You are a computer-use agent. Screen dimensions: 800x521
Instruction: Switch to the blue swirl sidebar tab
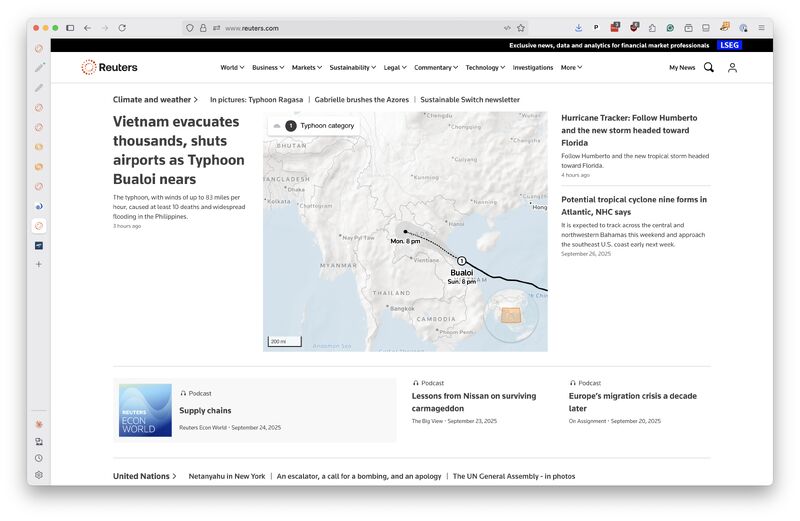coord(39,206)
